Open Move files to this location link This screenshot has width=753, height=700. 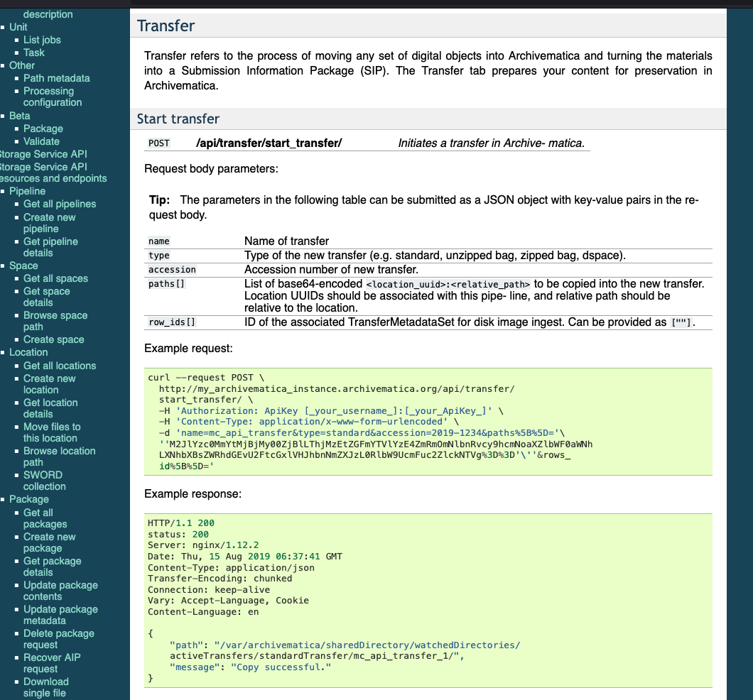(x=52, y=432)
